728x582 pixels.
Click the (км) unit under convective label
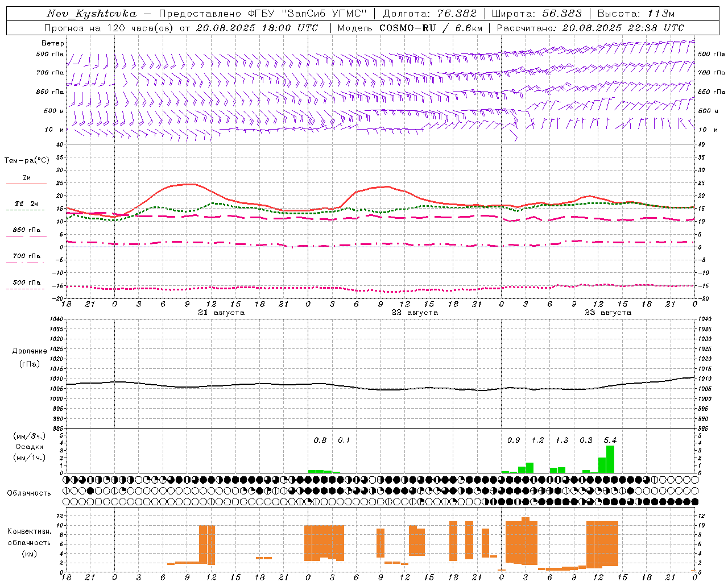click(29, 554)
